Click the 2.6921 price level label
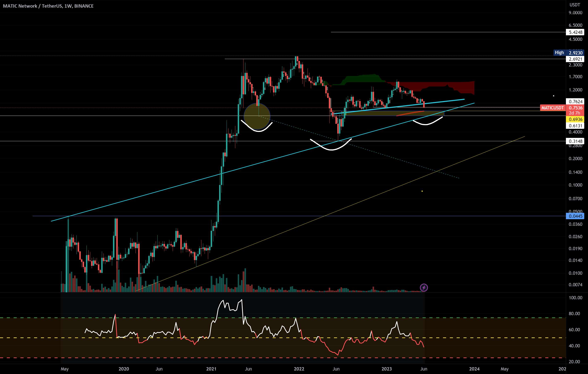The height and width of the screenshot is (374, 588). pyautogui.click(x=575, y=59)
